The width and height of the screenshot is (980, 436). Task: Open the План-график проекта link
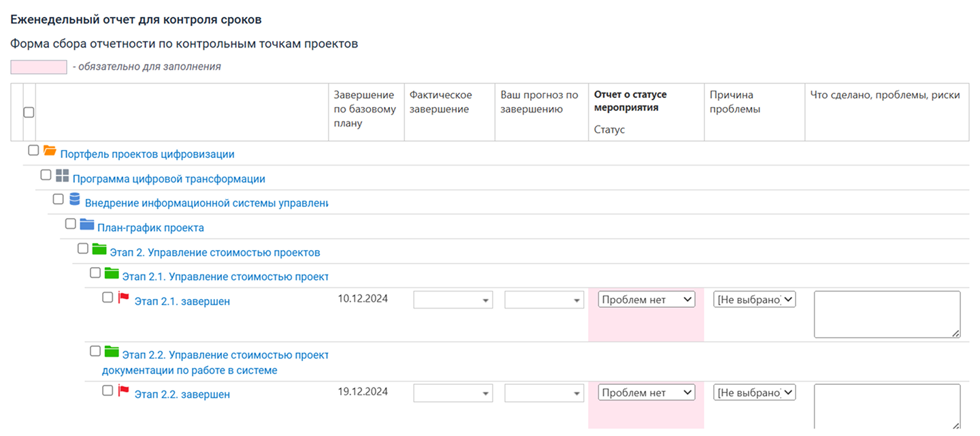(x=150, y=228)
